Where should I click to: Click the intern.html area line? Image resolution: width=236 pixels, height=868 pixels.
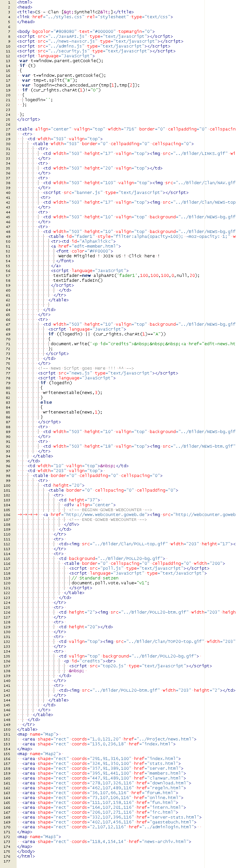click(x=104, y=808)
